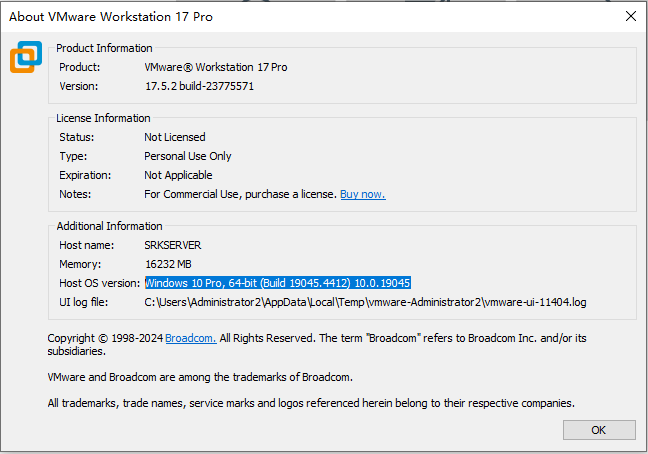Click the Type label
The width and height of the screenshot is (648, 454).
73,156
